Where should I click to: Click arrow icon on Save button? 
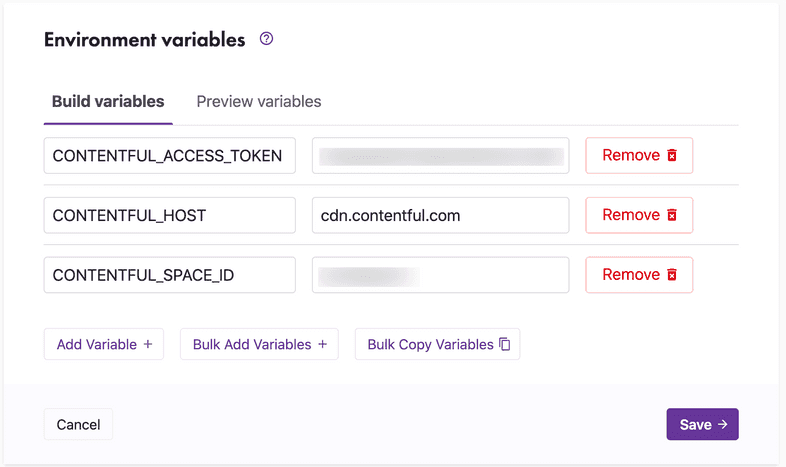(x=722, y=425)
